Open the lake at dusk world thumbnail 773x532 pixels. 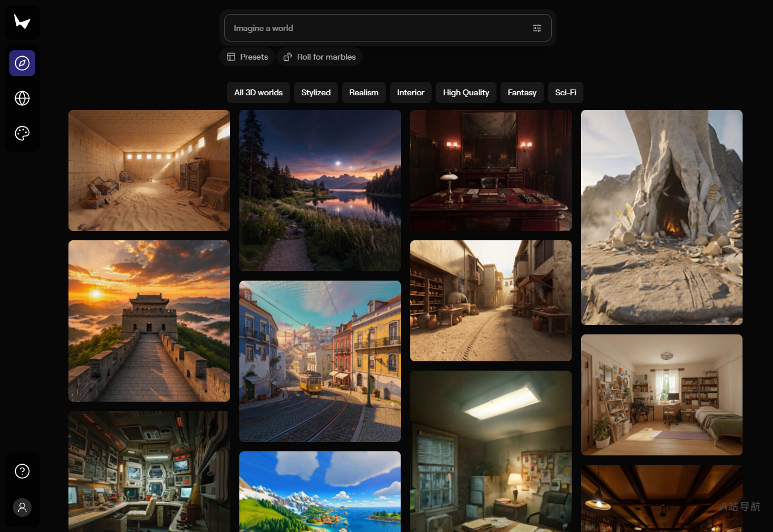pyautogui.click(x=320, y=191)
